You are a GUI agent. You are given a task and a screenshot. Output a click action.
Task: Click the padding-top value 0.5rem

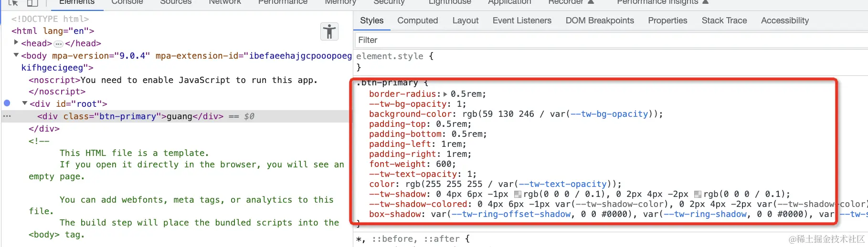click(x=451, y=124)
